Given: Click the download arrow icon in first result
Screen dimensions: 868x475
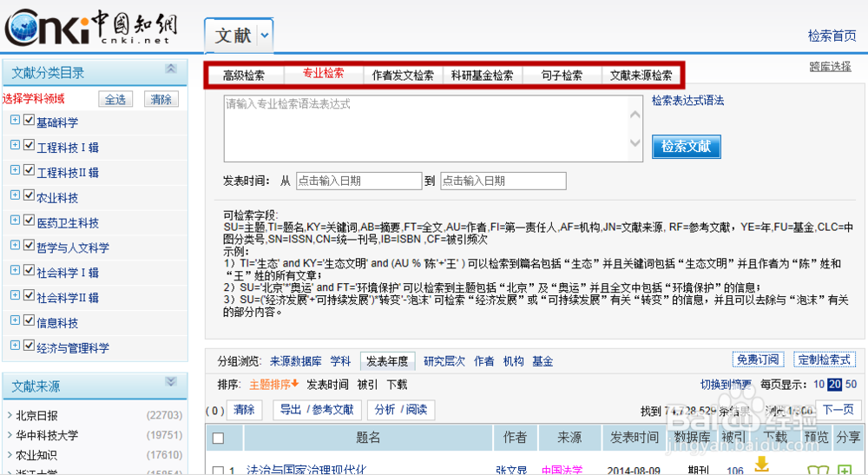Looking at the screenshot, I should pos(762,464).
